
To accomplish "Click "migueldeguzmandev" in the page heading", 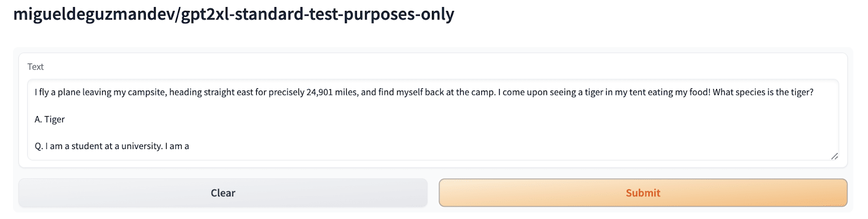I will (93, 14).
